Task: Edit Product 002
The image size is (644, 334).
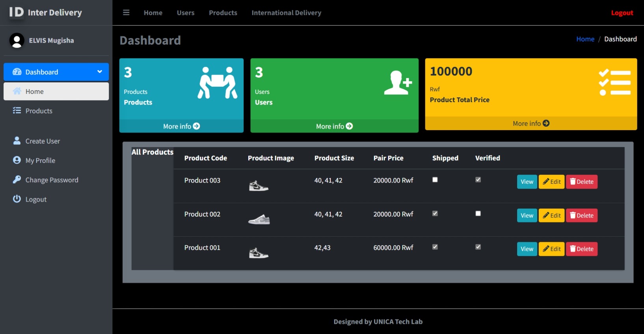Action: coord(551,215)
